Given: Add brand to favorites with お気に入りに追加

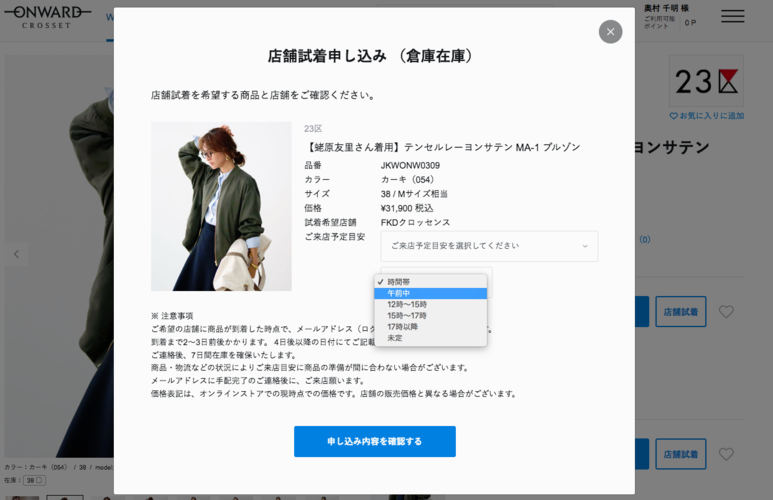Looking at the screenshot, I should 706,116.
